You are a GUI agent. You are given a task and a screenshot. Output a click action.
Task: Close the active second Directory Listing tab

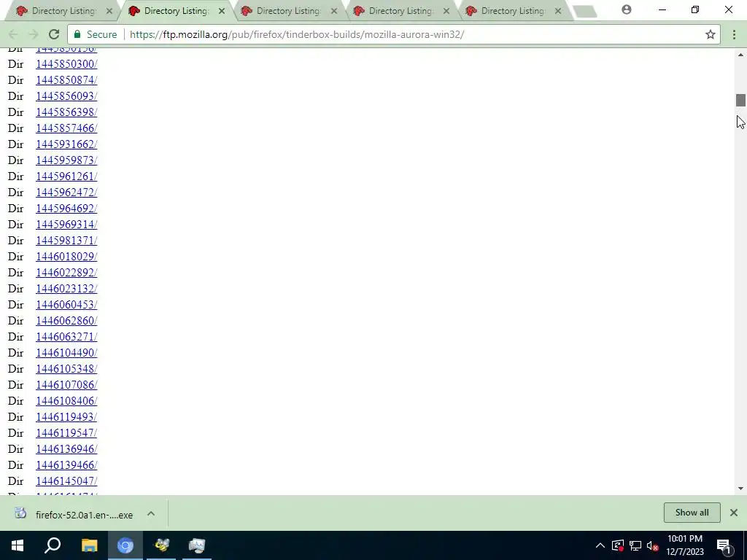[222, 11]
